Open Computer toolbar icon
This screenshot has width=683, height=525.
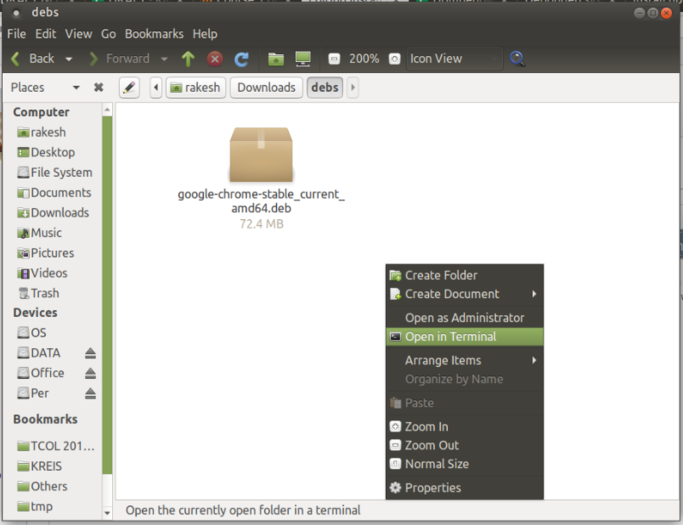(303, 59)
